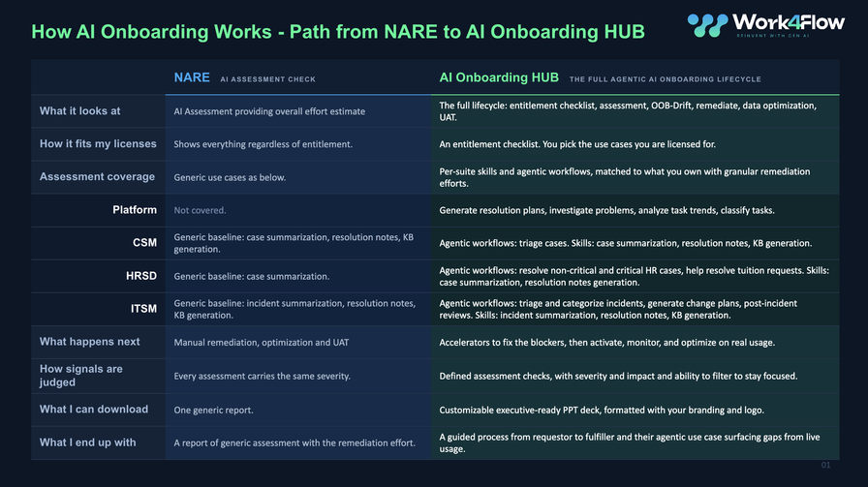This screenshot has height=487, width=868.
Task: Select the 'What happens next' row label
Action: [90, 342]
